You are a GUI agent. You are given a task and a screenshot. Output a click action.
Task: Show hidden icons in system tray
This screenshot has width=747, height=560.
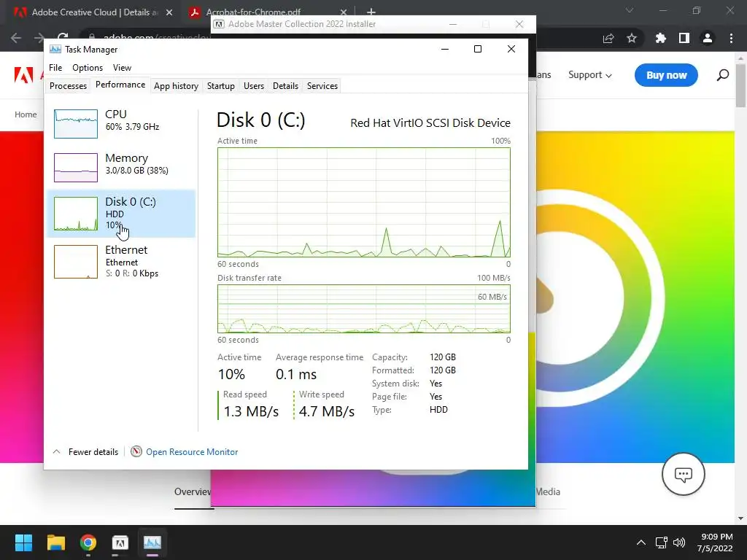click(641, 542)
